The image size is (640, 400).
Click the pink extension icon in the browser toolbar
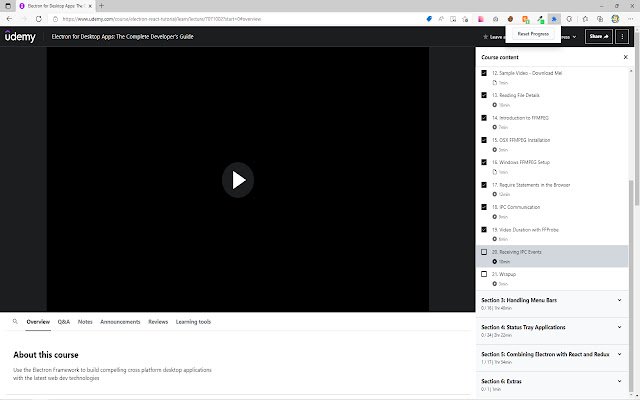(x=481, y=19)
